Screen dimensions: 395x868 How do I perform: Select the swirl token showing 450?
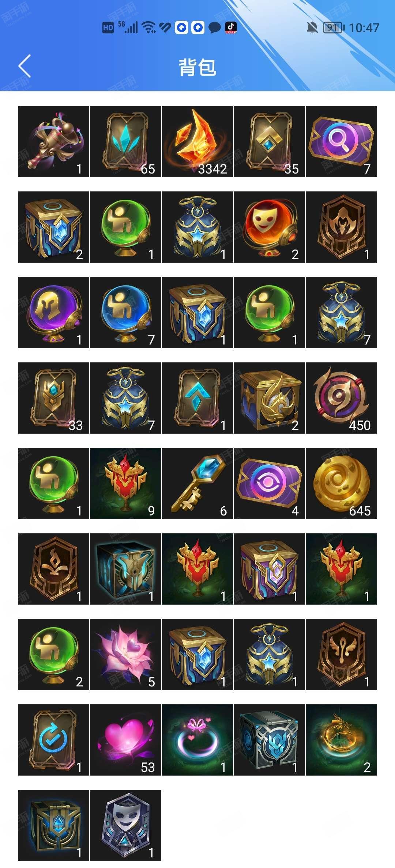[x=341, y=398]
